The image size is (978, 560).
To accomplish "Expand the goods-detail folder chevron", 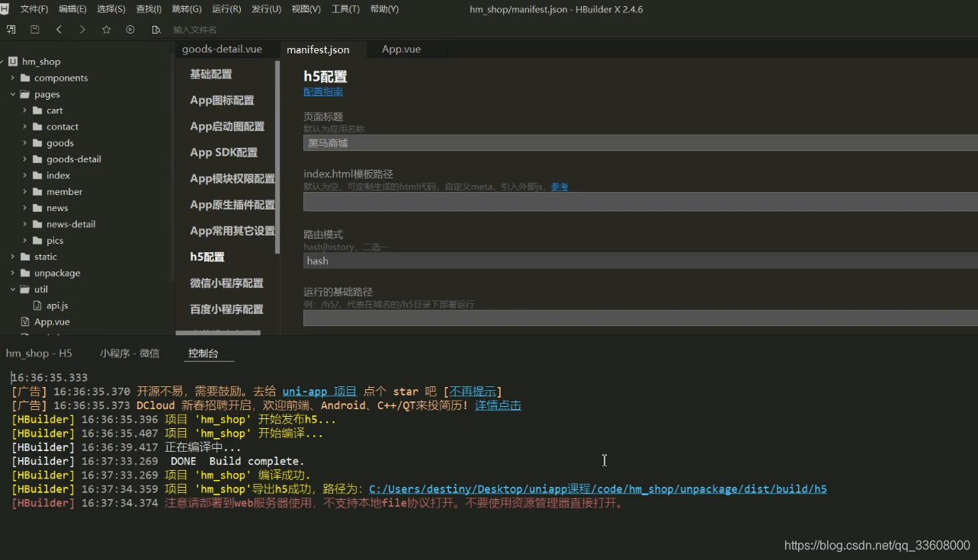I will pyautogui.click(x=25, y=159).
